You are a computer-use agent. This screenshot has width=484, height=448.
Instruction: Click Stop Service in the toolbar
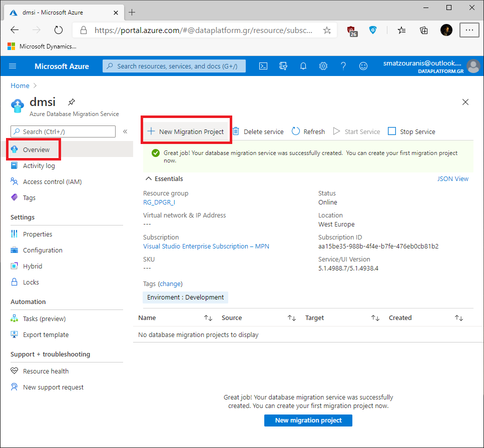pyautogui.click(x=411, y=131)
